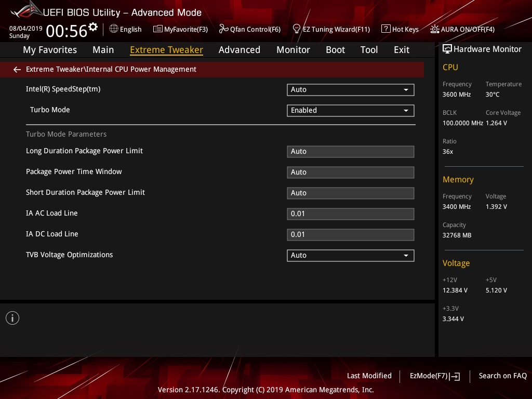Click Long Duration Package Power Limit field
The width and height of the screenshot is (532, 399).
351,152
